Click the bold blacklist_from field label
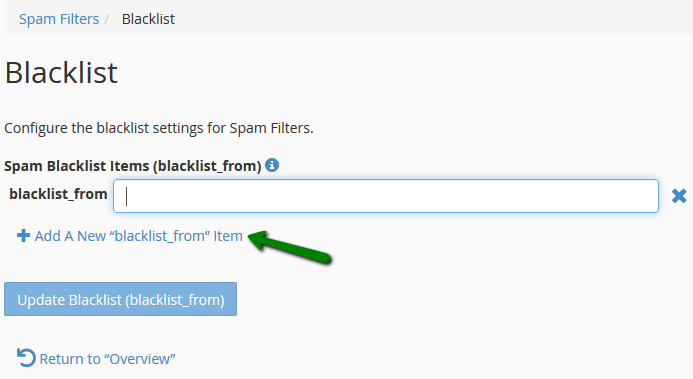 point(58,194)
